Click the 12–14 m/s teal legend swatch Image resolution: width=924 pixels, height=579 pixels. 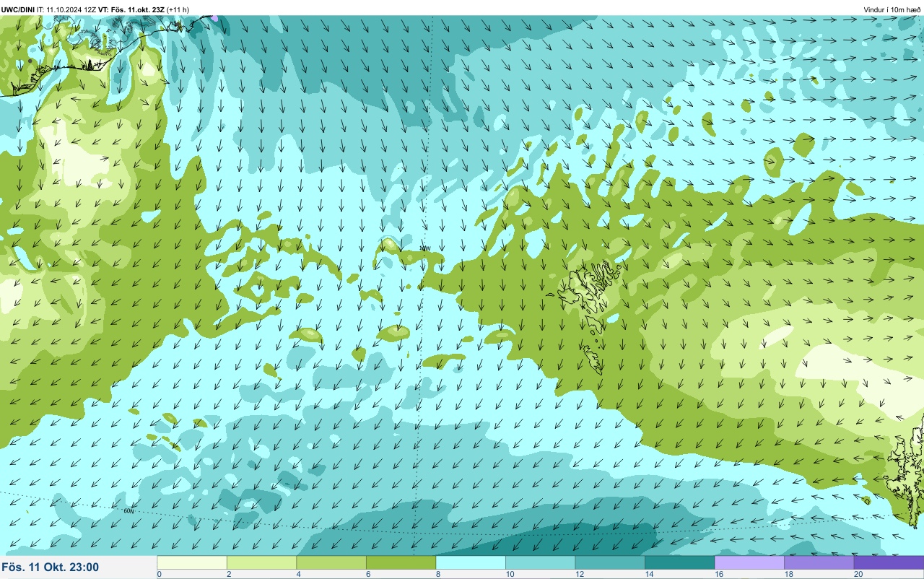pos(610,562)
